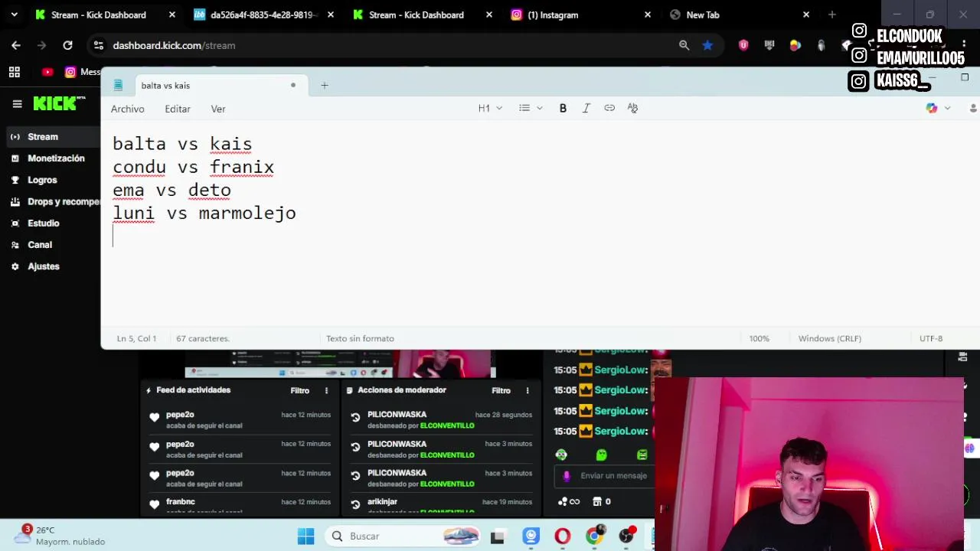
Task: Close the Instagram browser tab
Action: click(x=648, y=15)
